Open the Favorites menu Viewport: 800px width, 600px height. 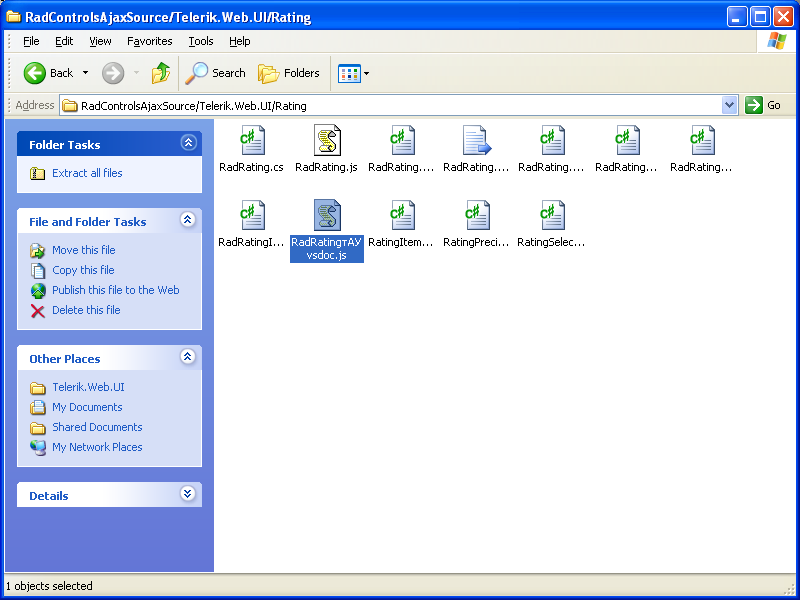click(x=149, y=41)
